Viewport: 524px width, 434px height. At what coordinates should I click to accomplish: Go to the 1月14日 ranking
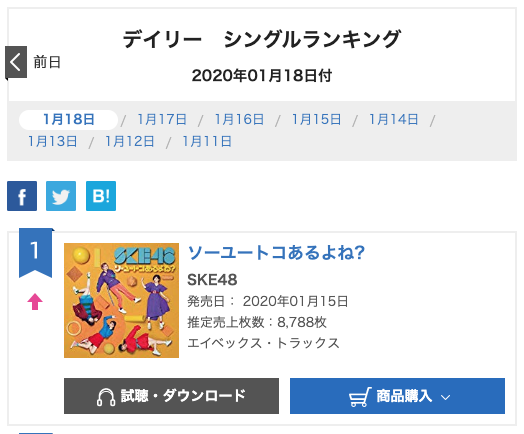394,120
